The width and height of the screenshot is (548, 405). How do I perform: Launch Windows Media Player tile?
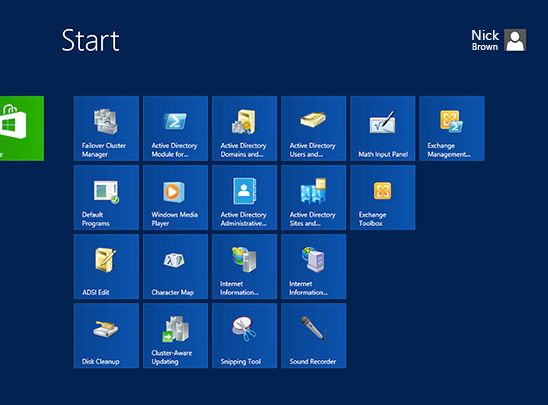click(x=175, y=197)
